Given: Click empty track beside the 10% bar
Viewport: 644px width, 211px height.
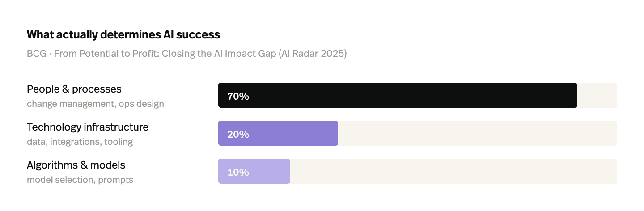Looking at the screenshot, I should (x=453, y=171).
